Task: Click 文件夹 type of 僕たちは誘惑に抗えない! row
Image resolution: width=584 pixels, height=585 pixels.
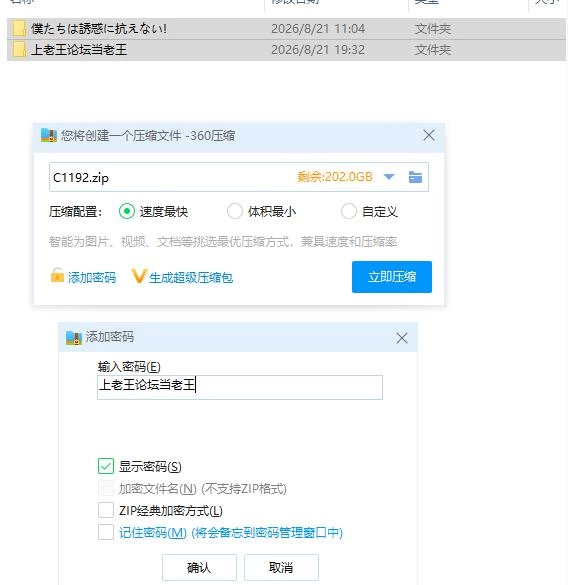Action: click(433, 29)
